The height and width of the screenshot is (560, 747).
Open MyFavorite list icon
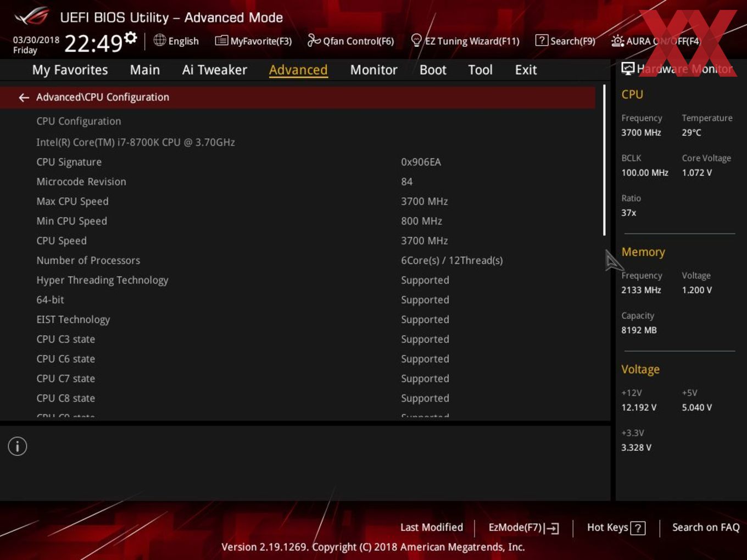coord(221,41)
